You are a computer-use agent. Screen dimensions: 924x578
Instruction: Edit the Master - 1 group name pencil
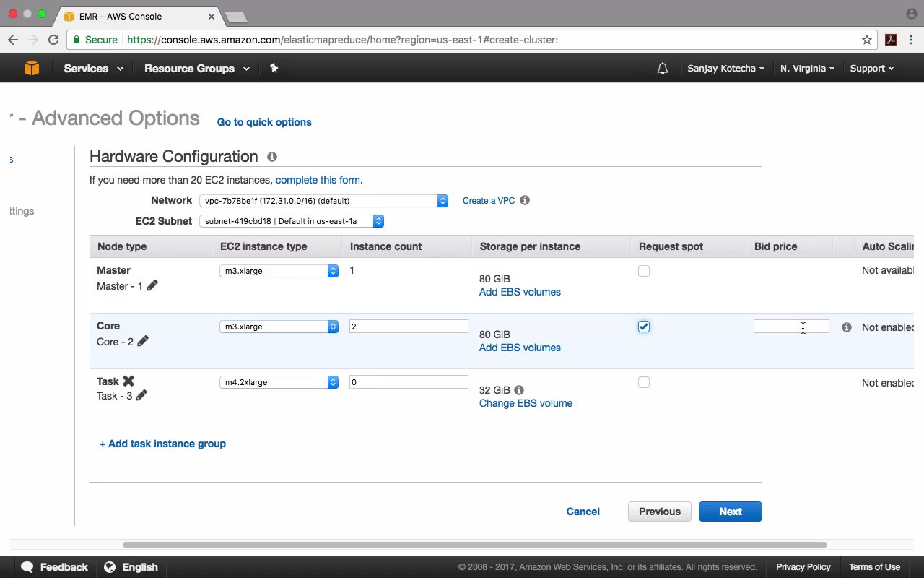152,285
